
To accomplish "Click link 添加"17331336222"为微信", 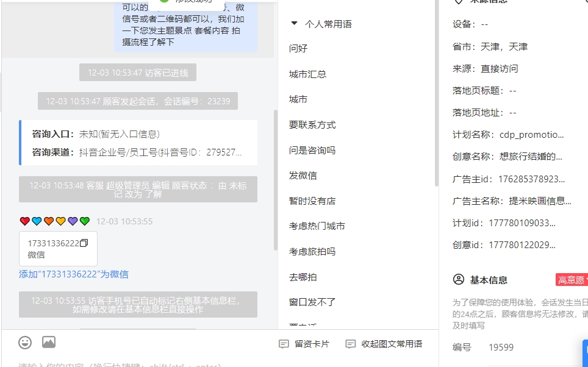I will point(73,274).
